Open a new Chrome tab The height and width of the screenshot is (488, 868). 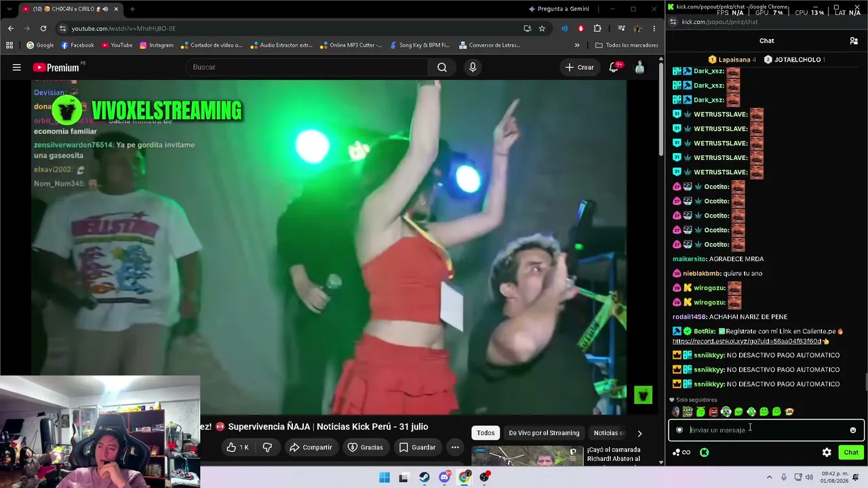point(132,9)
